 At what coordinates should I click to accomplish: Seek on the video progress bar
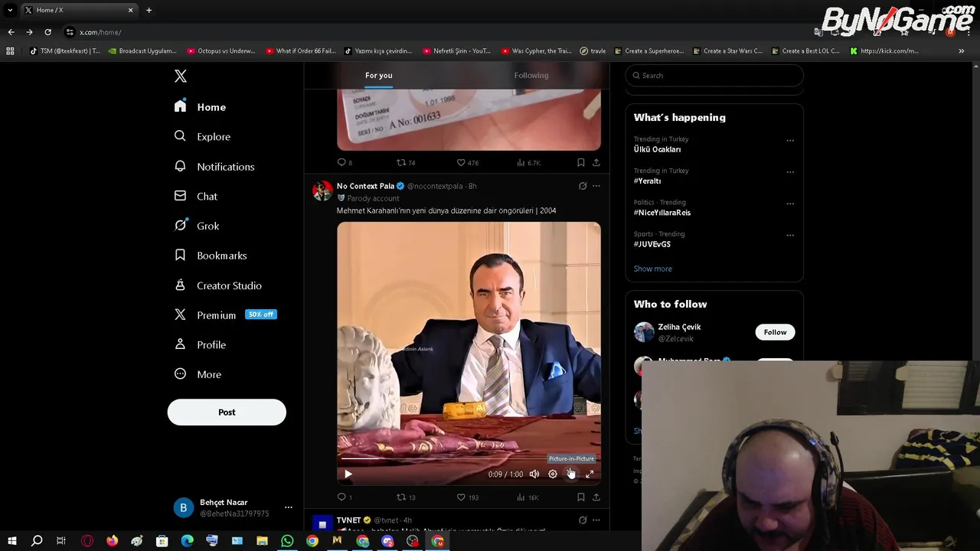tap(469, 459)
